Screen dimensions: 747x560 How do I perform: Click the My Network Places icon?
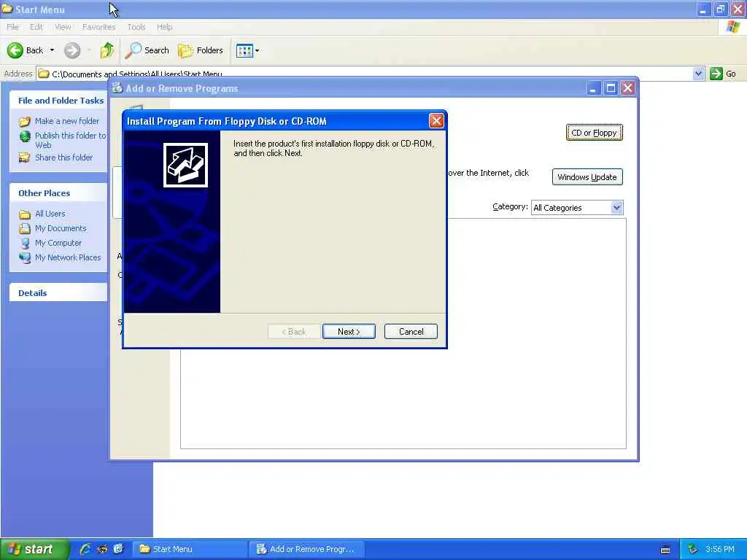(25, 257)
